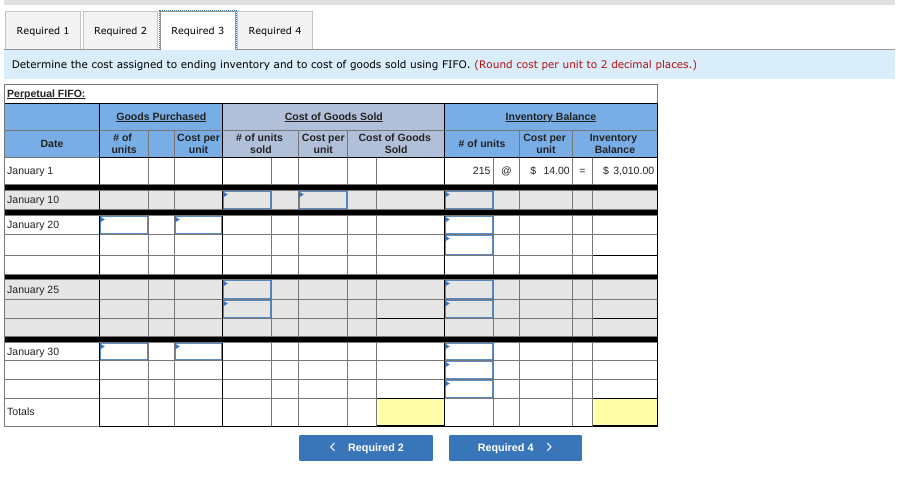Screen dimensions: 904x477
Task: Click the Goods Purchased column header
Action: pos(161,117)
